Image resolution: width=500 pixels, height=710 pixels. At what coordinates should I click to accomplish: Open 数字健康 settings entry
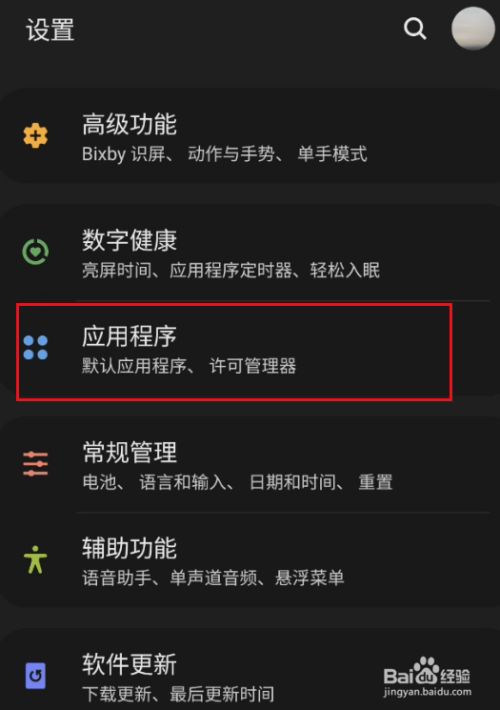click(250, 252)
